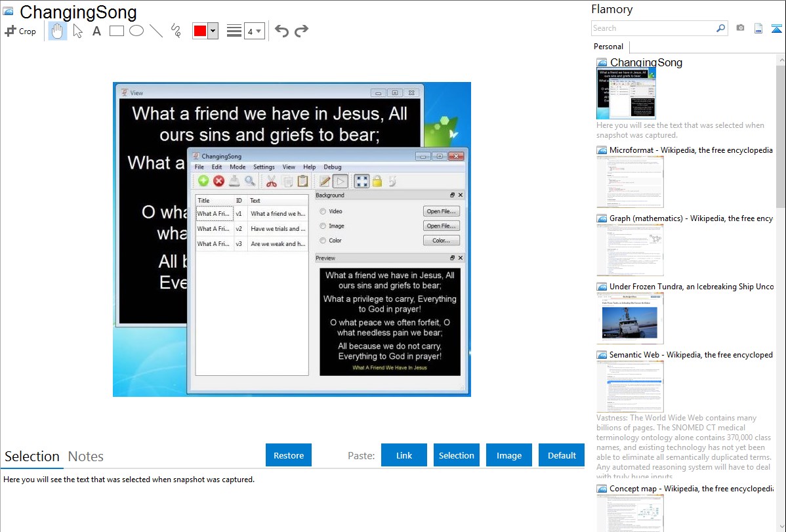Open the color picker dropdown arrow
Screen dimensions: 786x532
[x=213, y=31]
